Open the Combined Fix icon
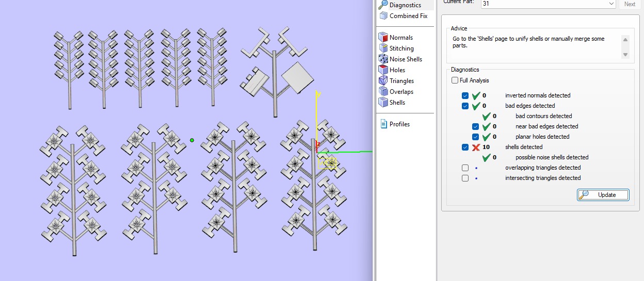 [x=383, y=16]
